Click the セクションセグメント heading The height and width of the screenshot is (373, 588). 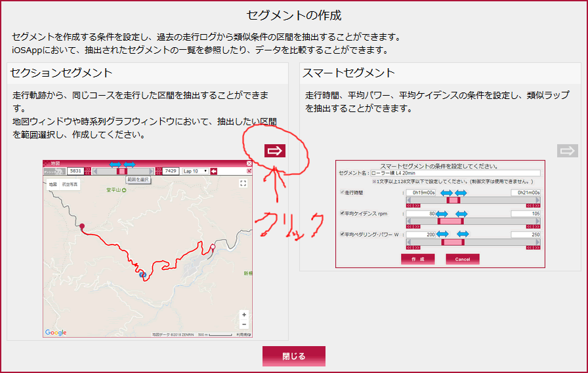click(61, 73)
